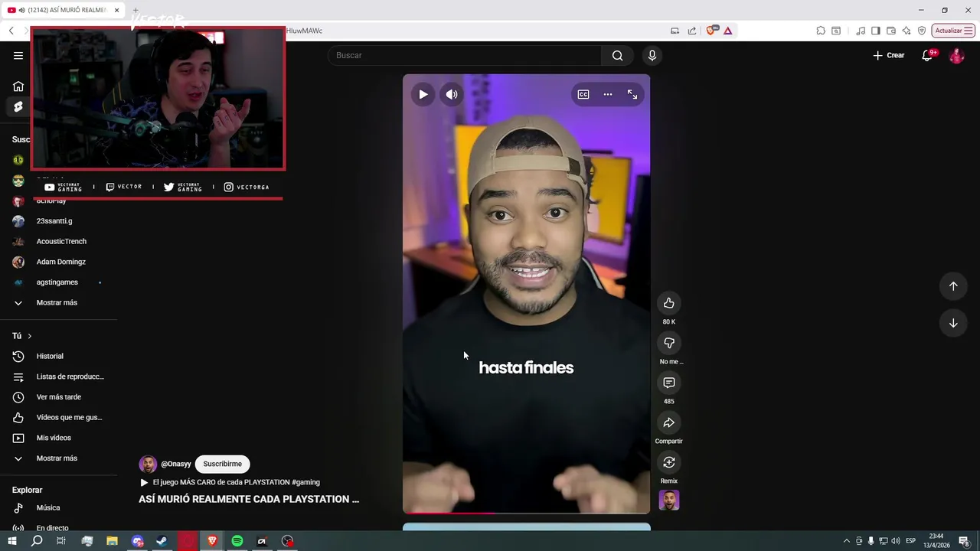Open the notifications bell
This screenshot has width=980, height=551.
[x=927, y=55]
